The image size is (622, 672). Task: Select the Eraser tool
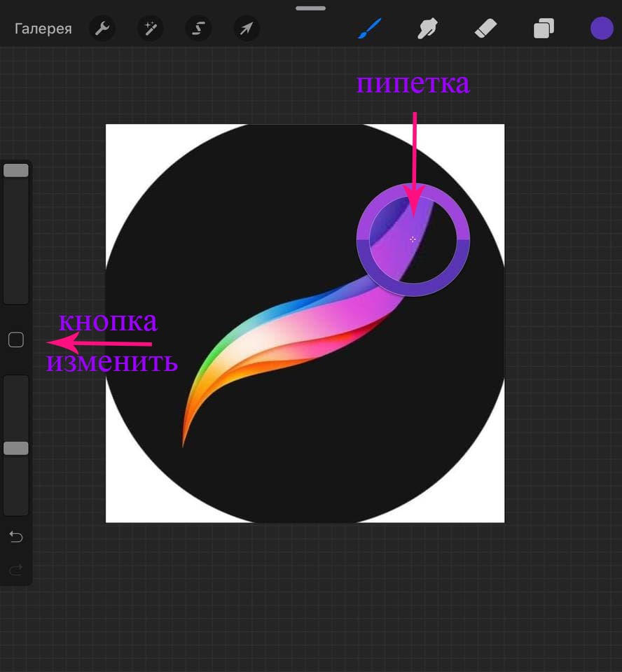[485, 29]
